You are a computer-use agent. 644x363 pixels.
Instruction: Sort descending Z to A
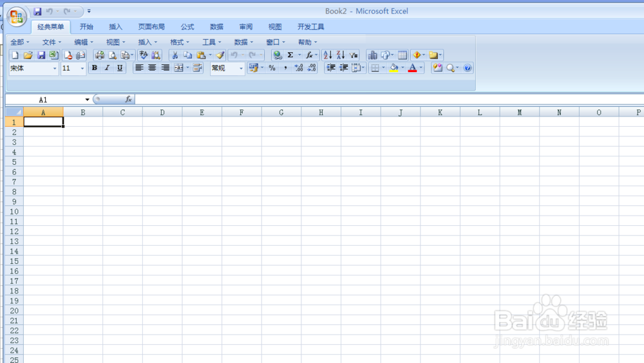point(341,55)
